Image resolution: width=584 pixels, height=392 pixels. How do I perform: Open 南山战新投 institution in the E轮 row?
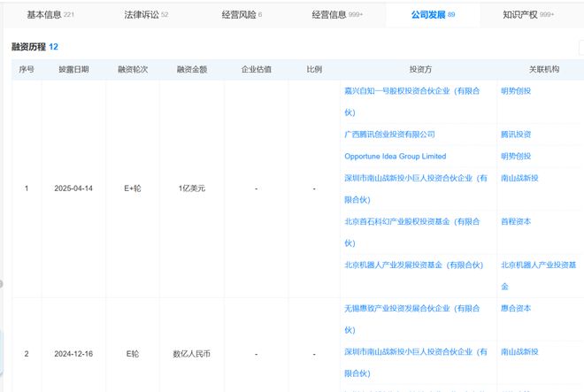coord(519,352)
